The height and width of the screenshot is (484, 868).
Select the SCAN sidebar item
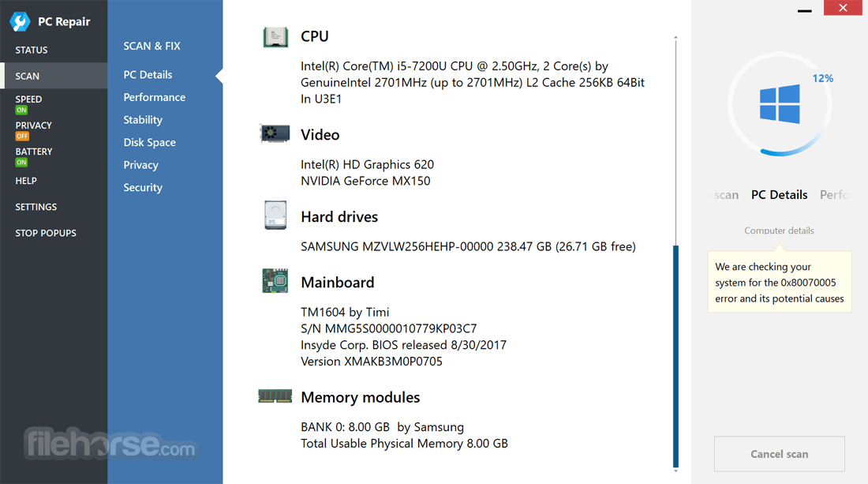(x=54, y=76)
